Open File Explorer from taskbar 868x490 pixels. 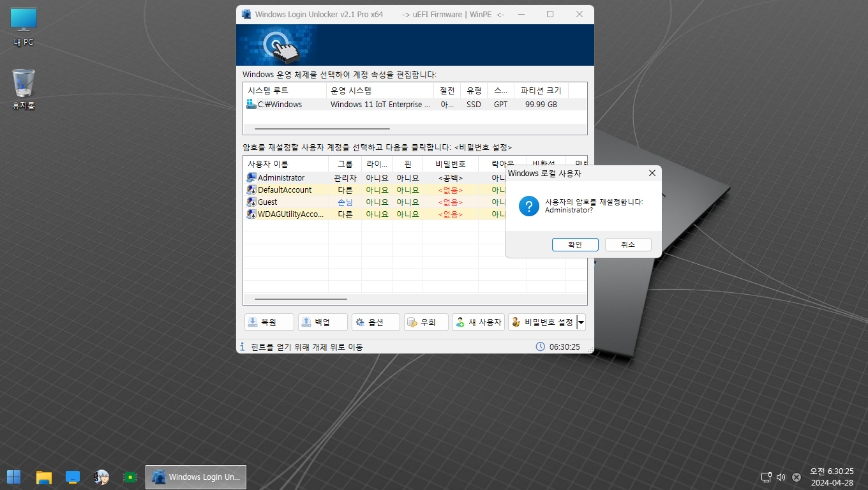point(43,477)
